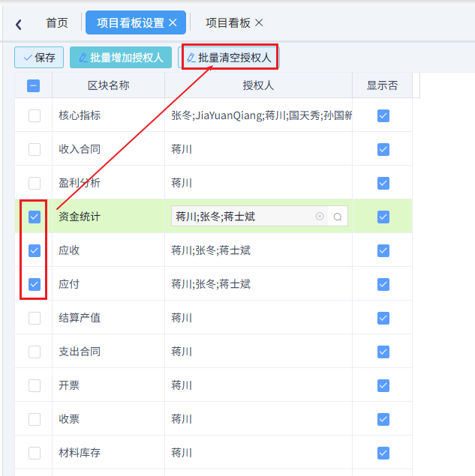Toggle 显示否 for 资金统计
Screen dimensions: 475x476
pyautogui.click(x=383, y=217)
